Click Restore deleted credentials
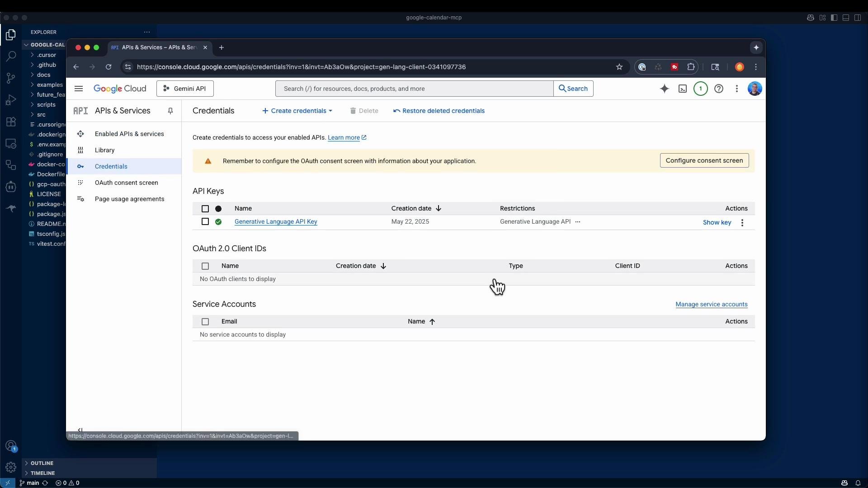 [439, 111]
